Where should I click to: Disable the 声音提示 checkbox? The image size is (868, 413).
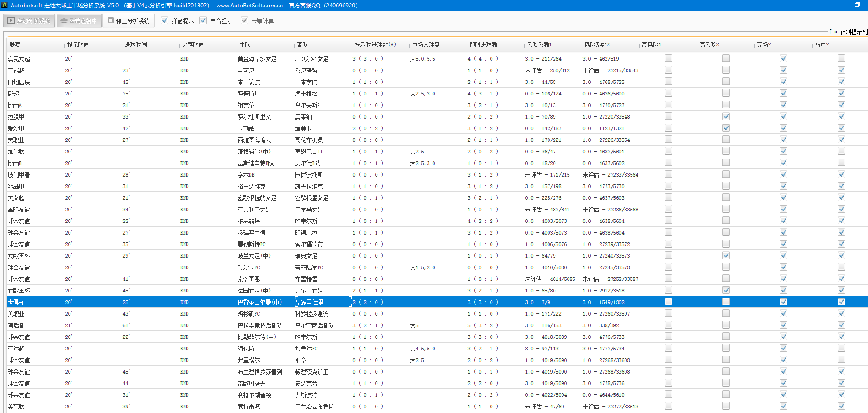click(x=203, y=20)
